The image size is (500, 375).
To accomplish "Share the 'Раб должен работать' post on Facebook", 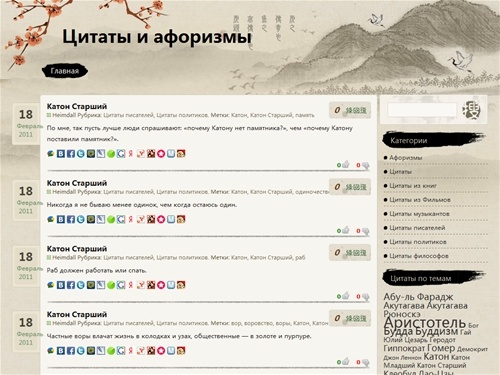I will (x=71, y=285).
